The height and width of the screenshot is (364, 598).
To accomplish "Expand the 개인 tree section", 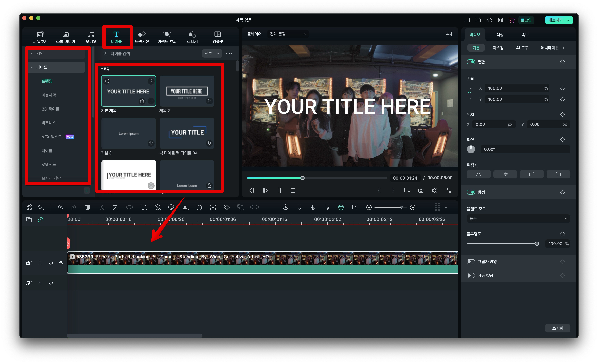I will point(31,53).
